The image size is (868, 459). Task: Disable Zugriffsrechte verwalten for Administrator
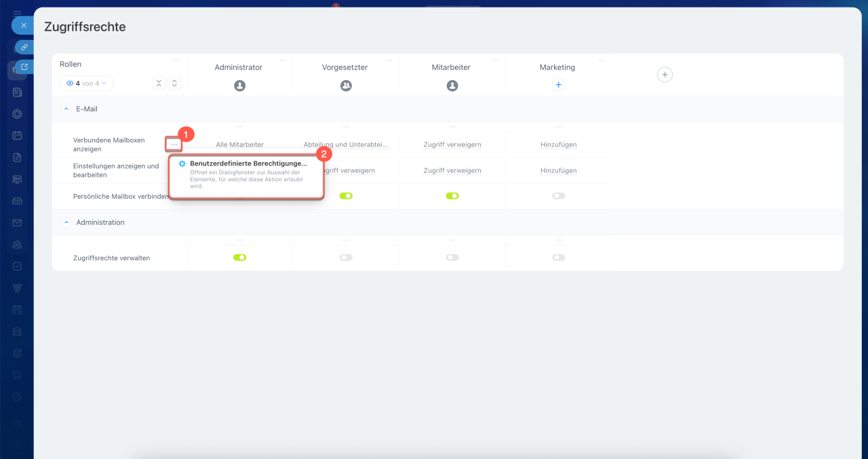pyautogui.click(x=239, y=258)
